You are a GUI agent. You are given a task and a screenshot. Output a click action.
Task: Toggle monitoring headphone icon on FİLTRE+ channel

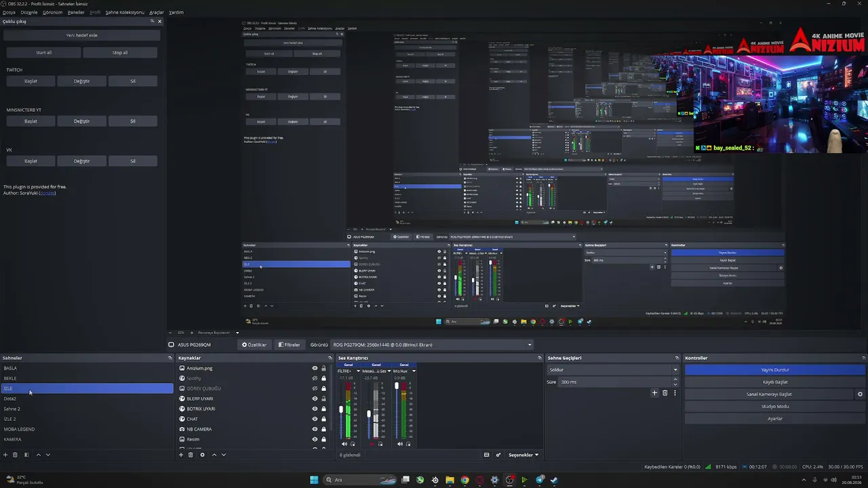[353, 444]
